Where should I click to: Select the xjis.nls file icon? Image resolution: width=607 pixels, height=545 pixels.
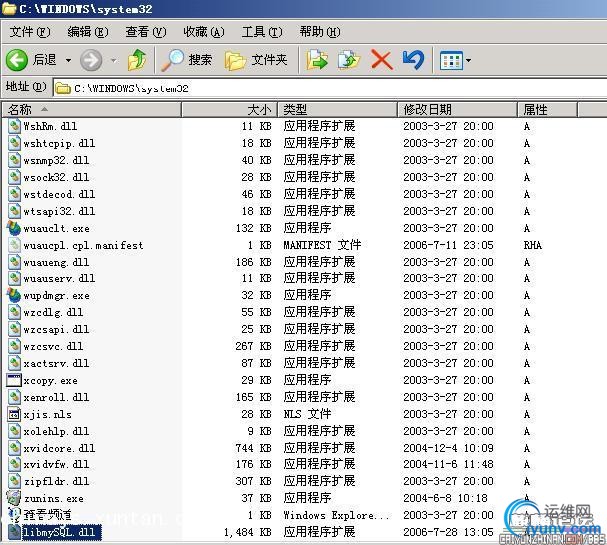14,414
